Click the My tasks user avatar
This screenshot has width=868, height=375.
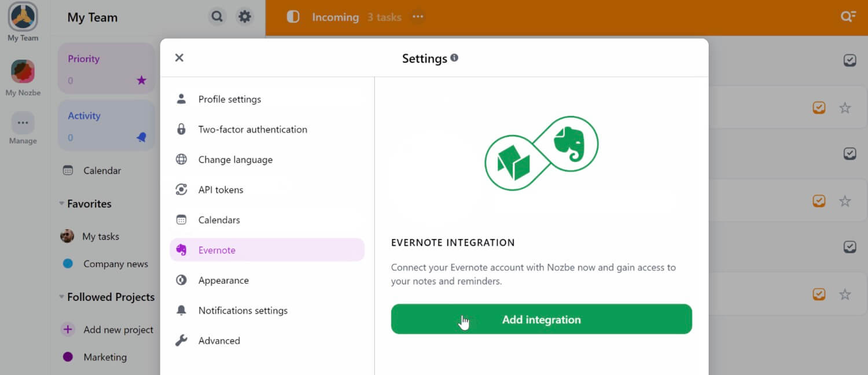pyautogui.click(x=67, y=236)
